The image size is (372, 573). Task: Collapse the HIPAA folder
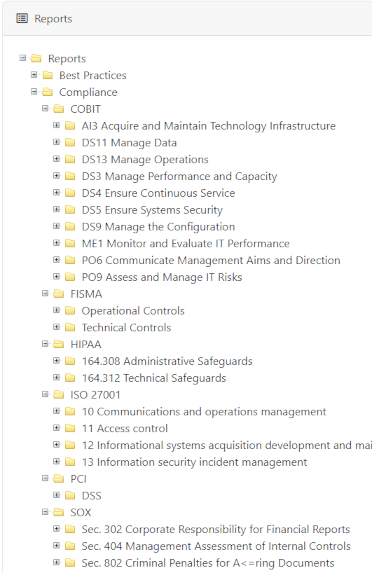click(45, 344)
